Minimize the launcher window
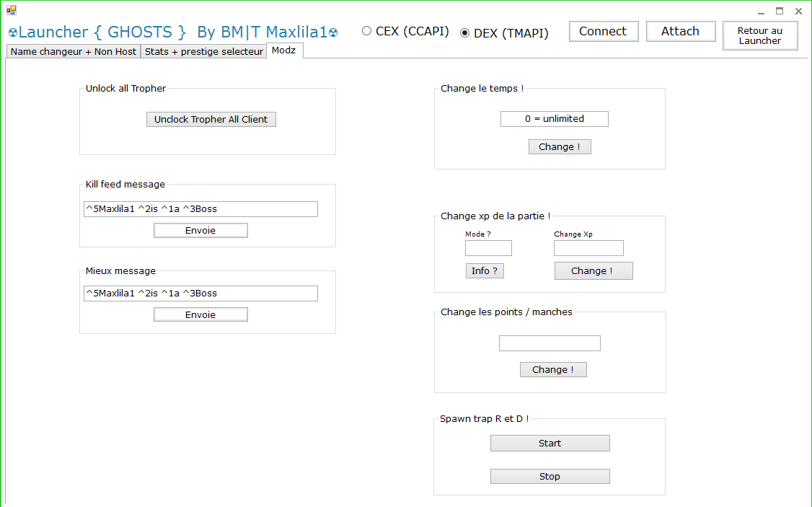This screenshot has width=812, height=507. tap(761, 12)
